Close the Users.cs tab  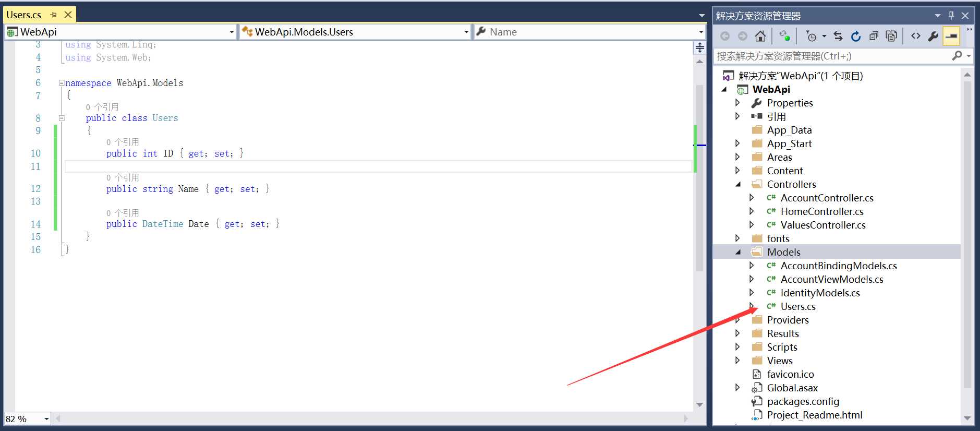pos(68,15)
